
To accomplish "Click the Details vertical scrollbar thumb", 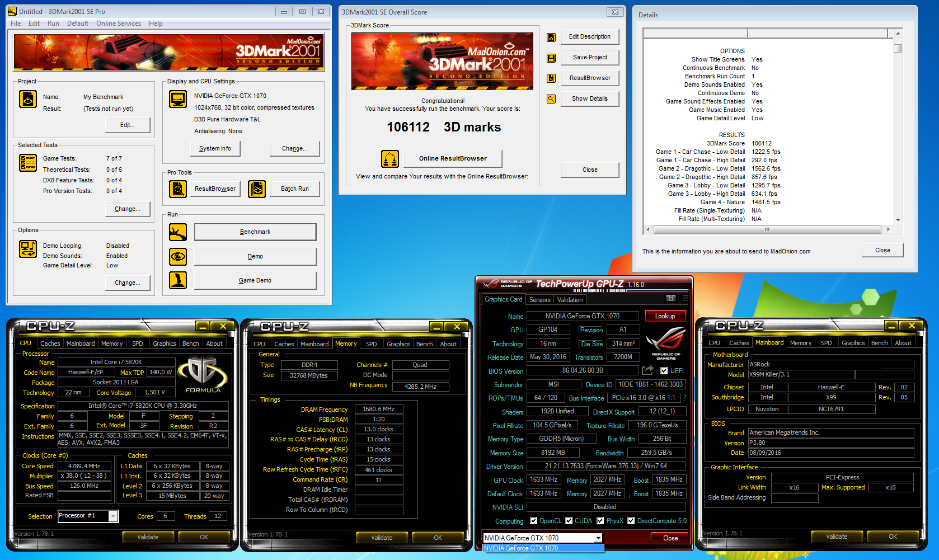I will tap(898, 49).
